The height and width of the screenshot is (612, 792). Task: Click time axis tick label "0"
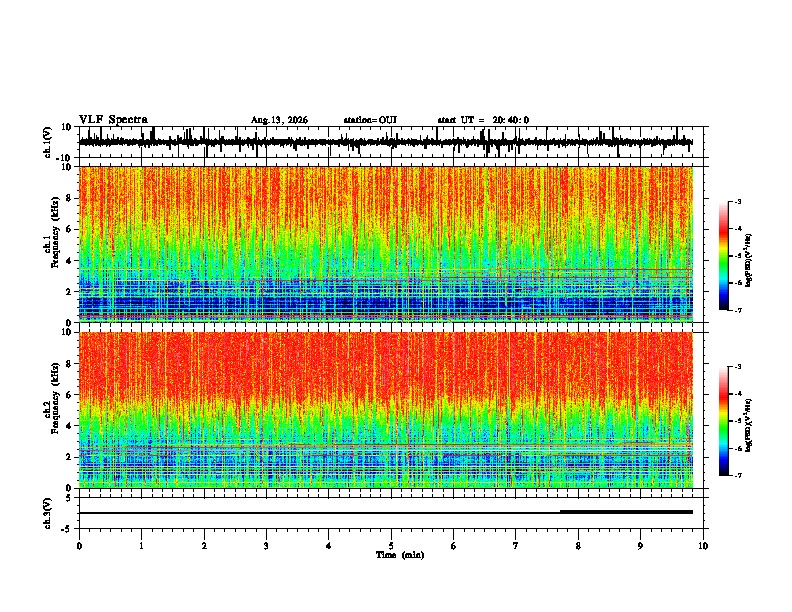[x=79, y=546]
